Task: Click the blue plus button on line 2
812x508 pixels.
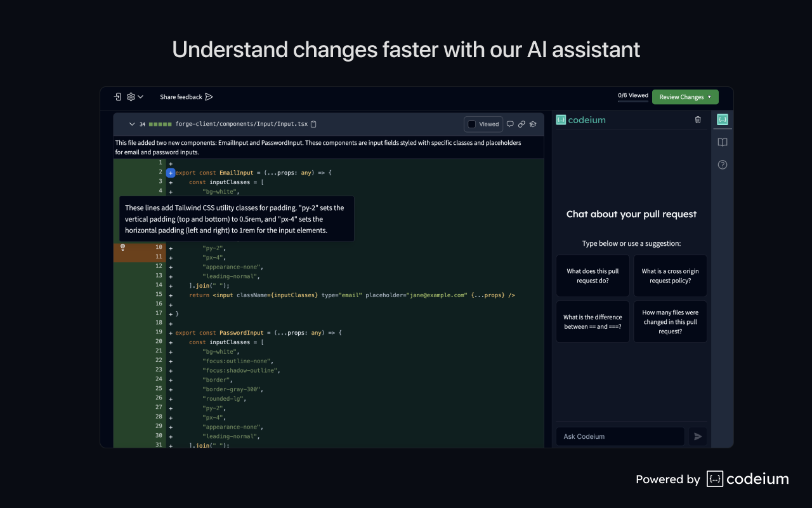Action: (171, 173)
